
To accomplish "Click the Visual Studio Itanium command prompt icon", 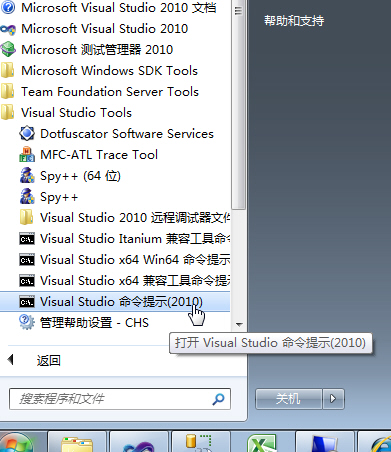I will point(27,239).
